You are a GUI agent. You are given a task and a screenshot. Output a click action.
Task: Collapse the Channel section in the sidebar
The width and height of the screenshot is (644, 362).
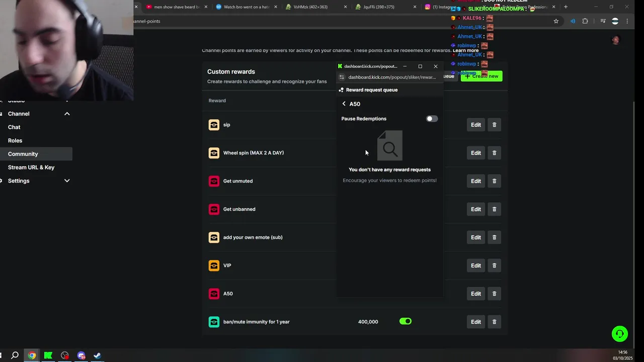[x=67, y=114]
